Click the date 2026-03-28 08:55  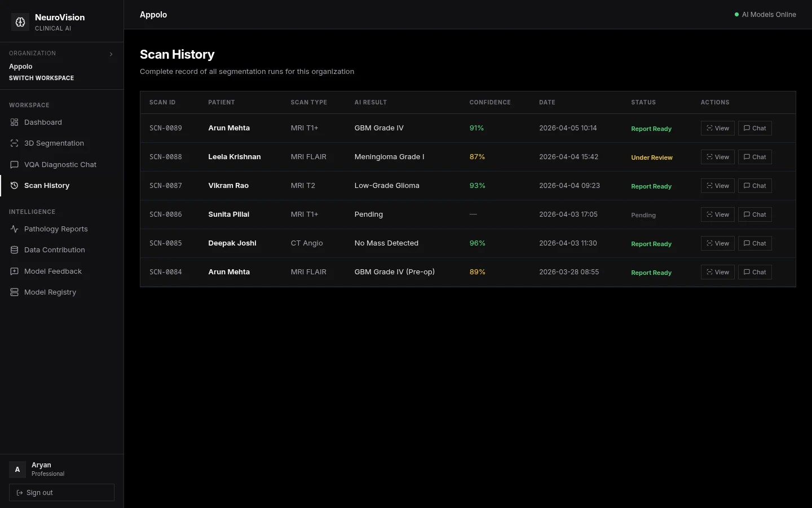pyautogui.click(x=569, y=272)
